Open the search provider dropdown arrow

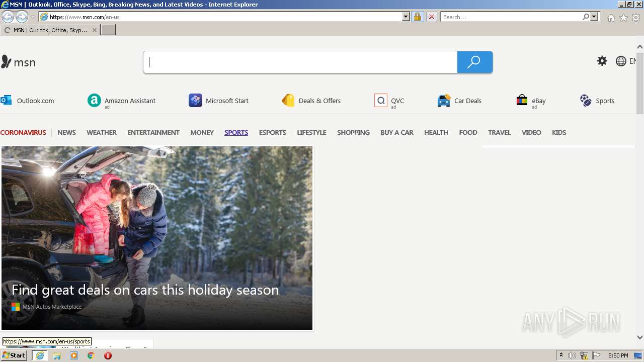[594, 17]
